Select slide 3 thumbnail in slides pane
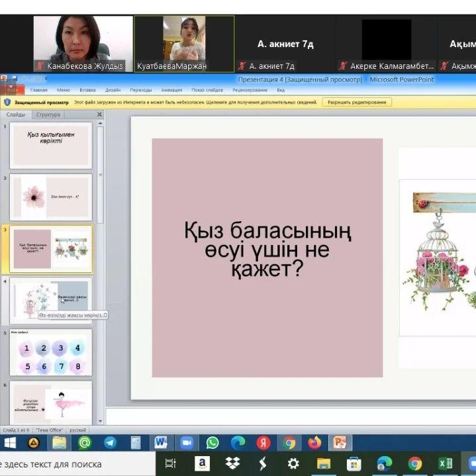This screenshot has width=476, height=476. 51,249
